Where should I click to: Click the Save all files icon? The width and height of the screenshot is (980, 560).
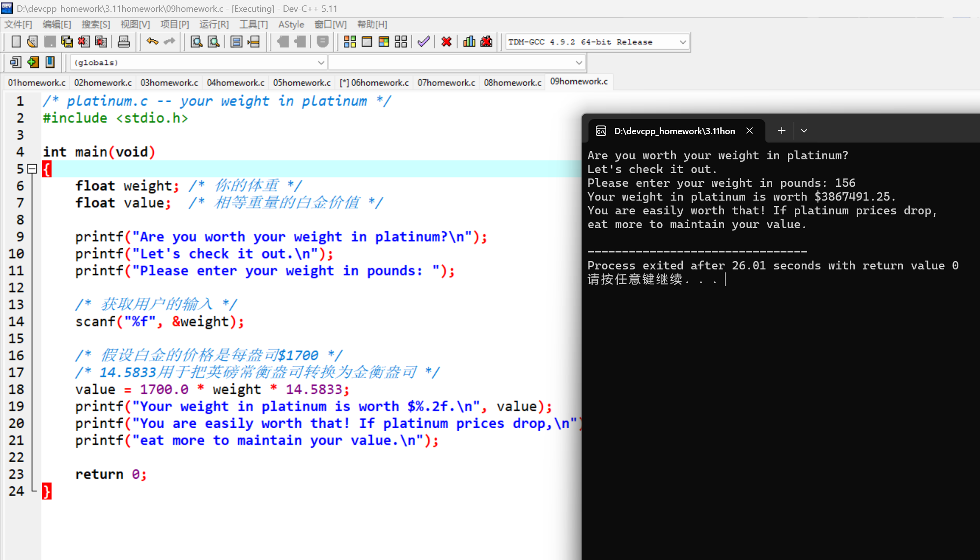coord(67,42)
